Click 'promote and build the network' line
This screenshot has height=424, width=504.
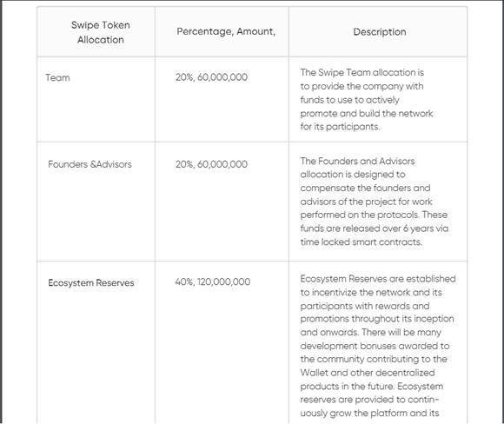(367, 113)
